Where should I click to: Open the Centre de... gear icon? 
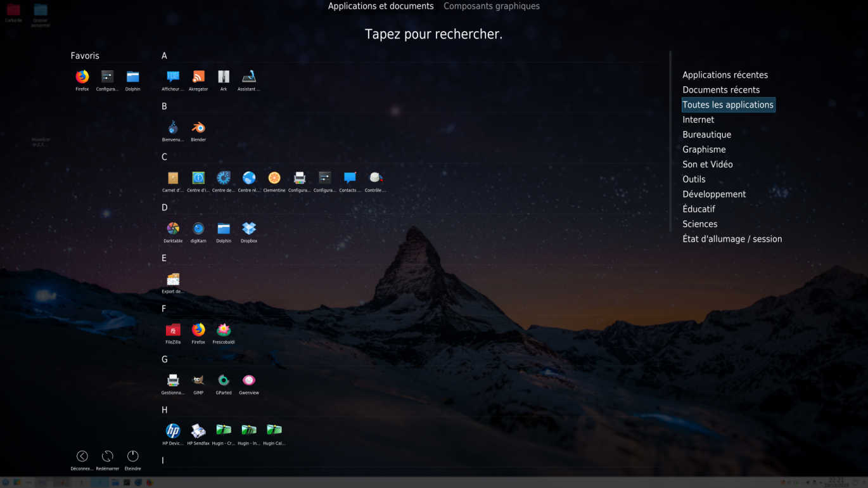tap(224, 178)
